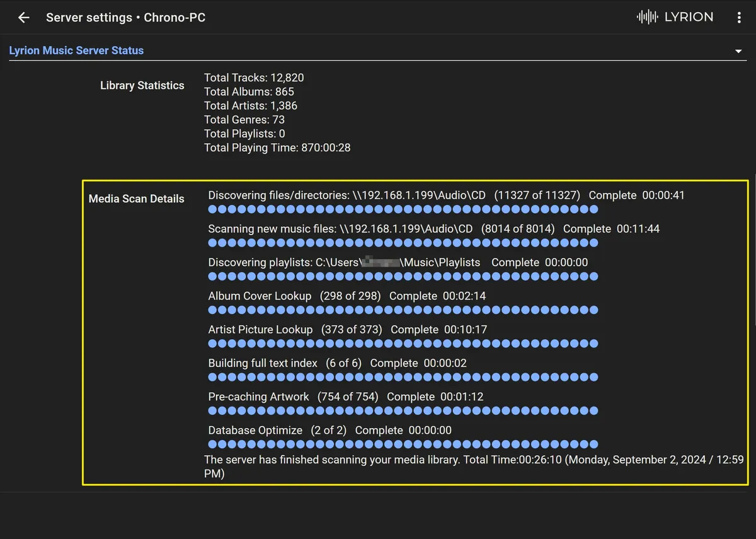
Task: Click the Scanning new music files status line
Action: point(434,229)
